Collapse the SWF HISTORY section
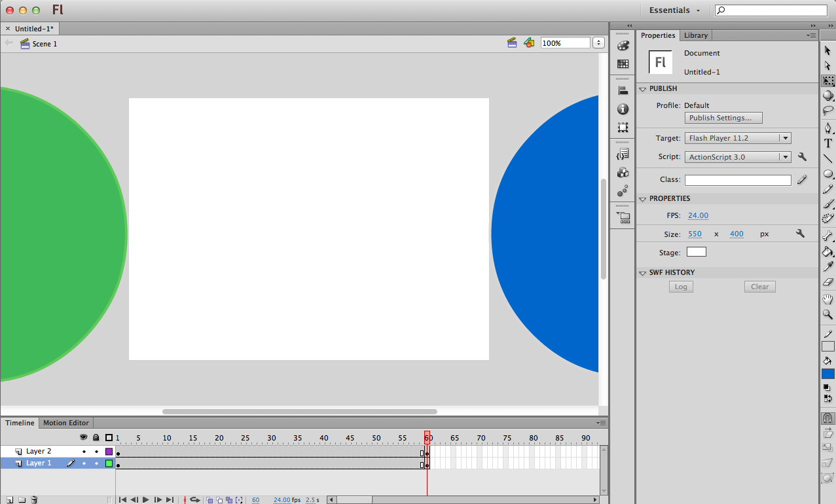Viewport: 836px width, 504px height. (x=642, y=273)
